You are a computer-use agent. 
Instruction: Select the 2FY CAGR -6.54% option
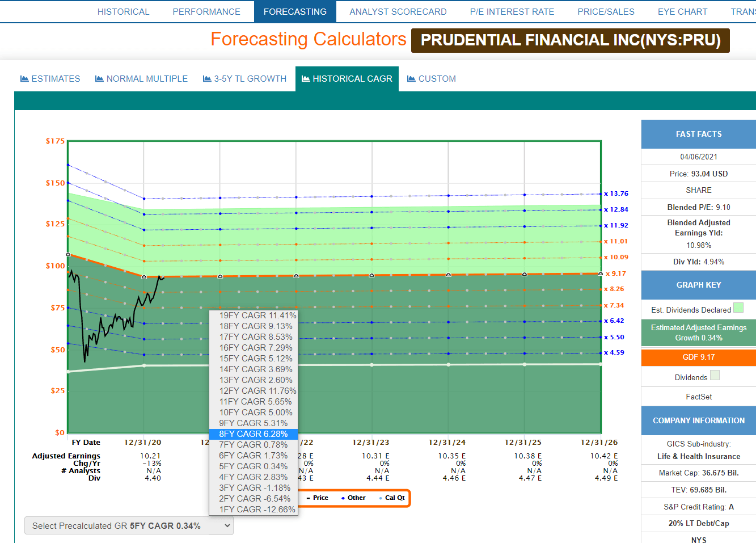tap(254, 499)
